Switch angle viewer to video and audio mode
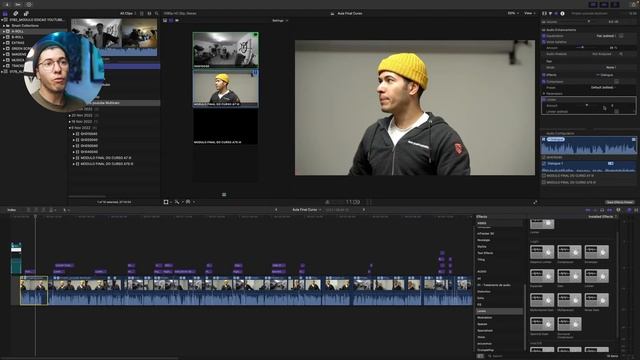The width and height of the screenshot is (640, 360). (165, 20)
